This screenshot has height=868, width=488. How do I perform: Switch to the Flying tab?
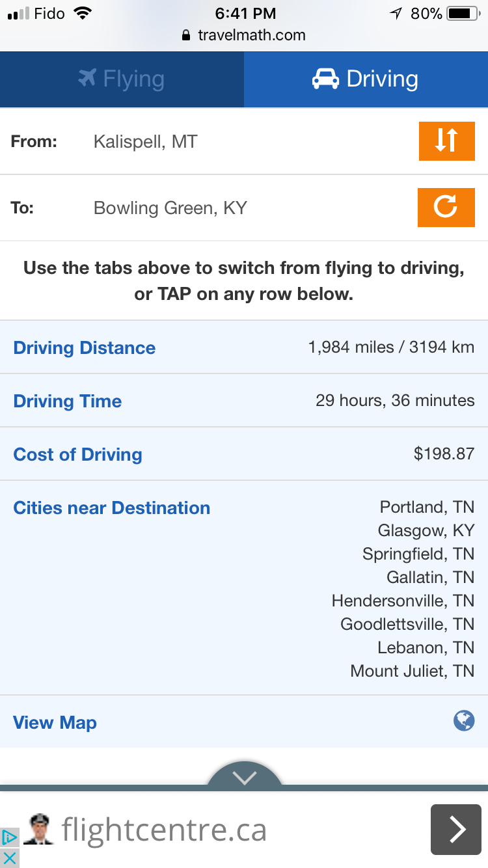[122, 79]
